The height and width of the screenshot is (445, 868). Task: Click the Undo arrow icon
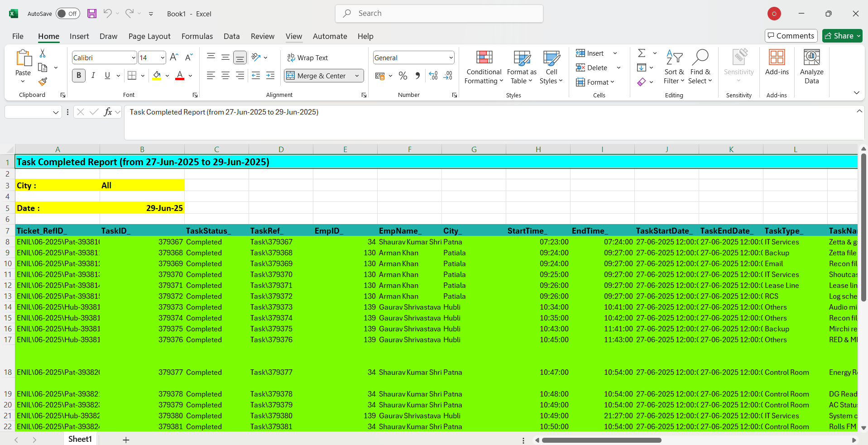(x=107, y=14)
